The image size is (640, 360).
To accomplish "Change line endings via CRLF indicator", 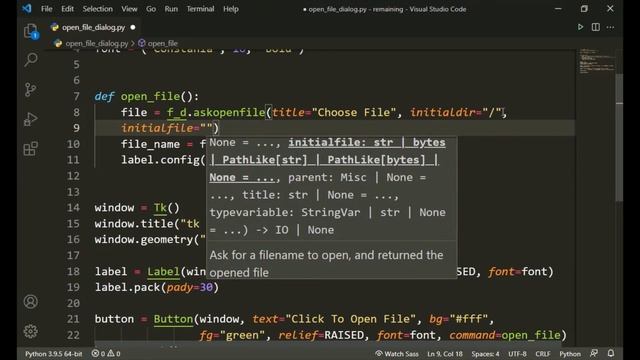I will 543,353.
